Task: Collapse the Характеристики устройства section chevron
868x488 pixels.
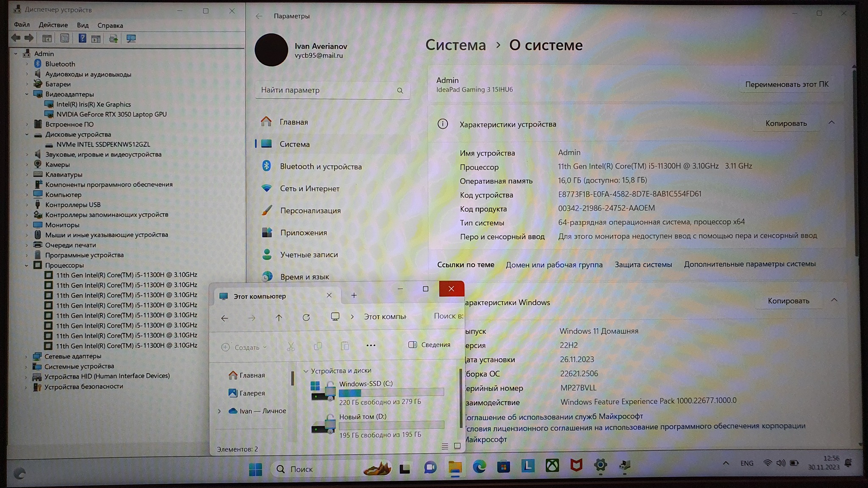Action: point(831,123)
